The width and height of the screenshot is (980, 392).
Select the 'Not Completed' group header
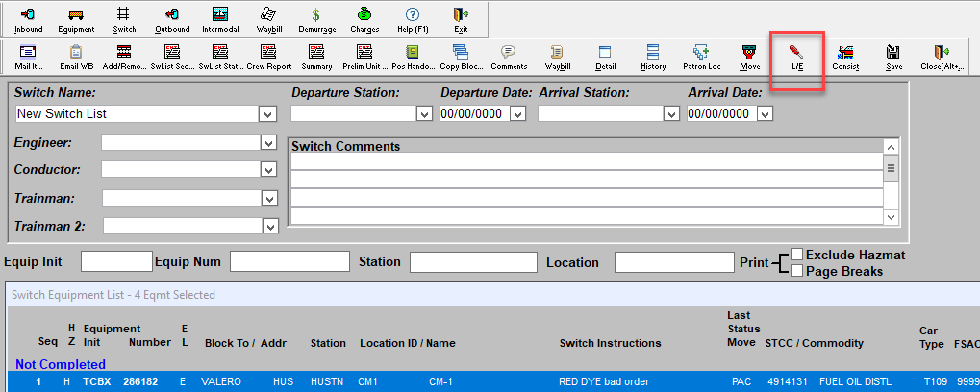61,364
